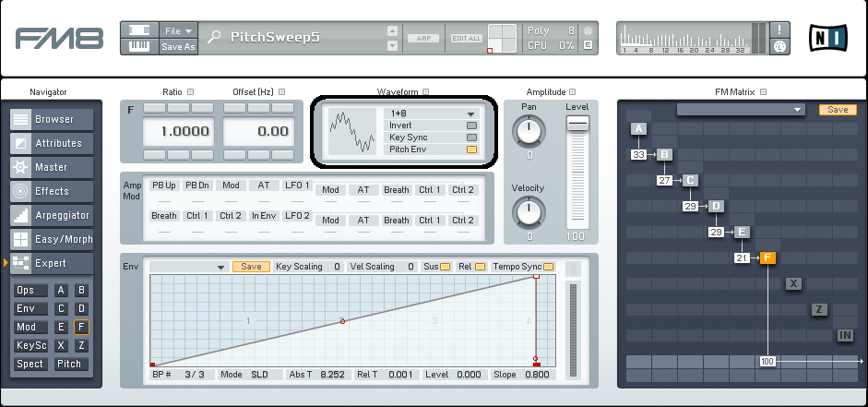Open Spect view in Expert submenu

30,364
